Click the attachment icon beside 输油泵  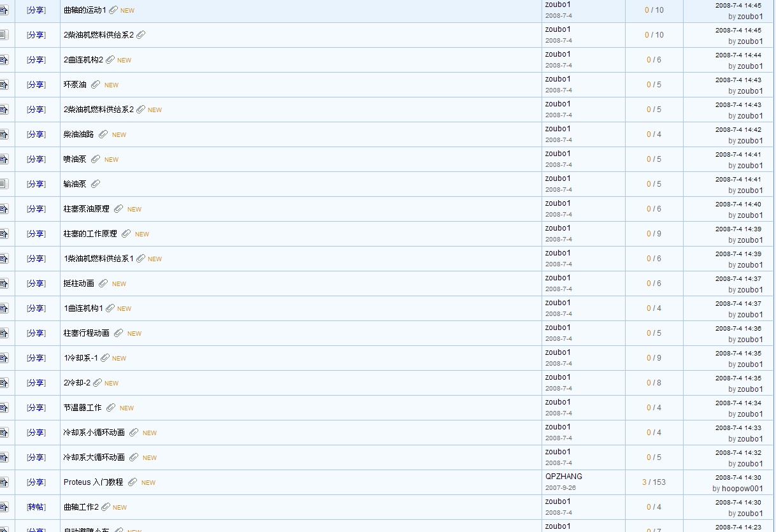[x=96, y=184]
